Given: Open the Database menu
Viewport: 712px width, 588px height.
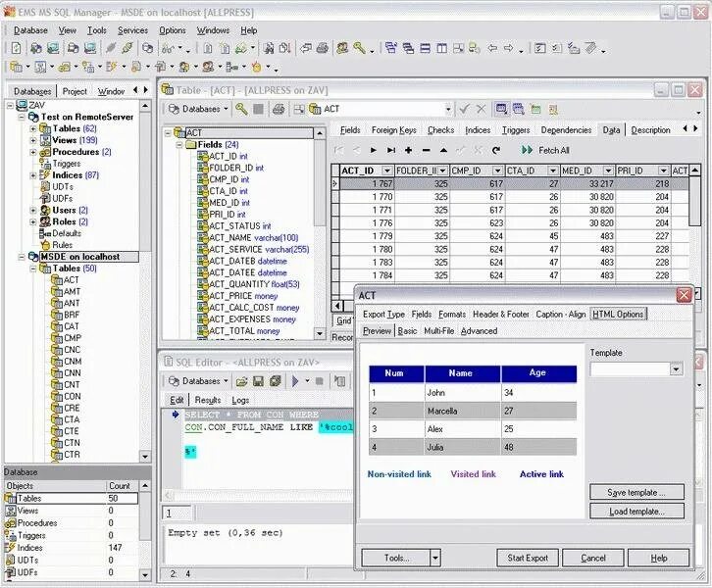Looking at the screenshot, I should 30,30.
